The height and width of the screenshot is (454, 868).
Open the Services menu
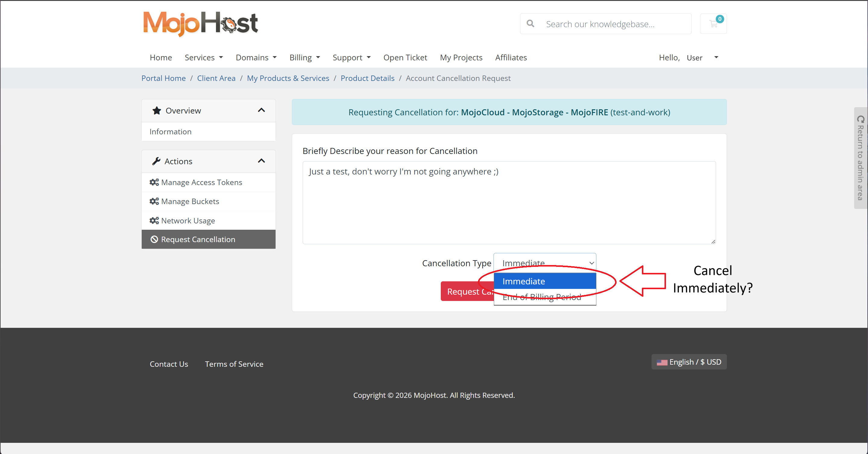(x=204, y=58)
